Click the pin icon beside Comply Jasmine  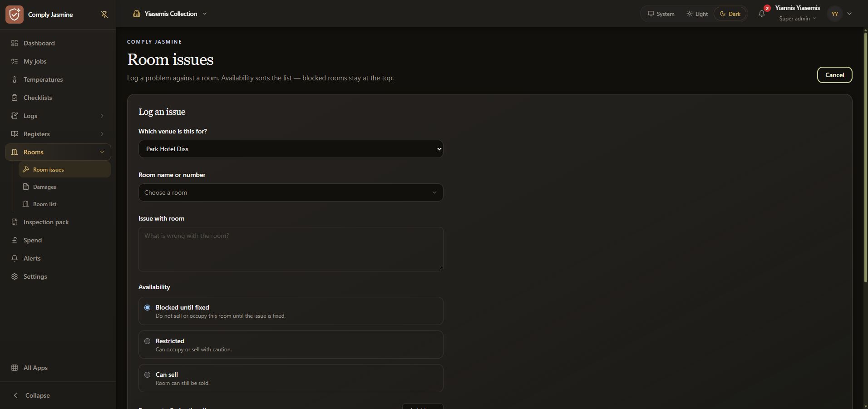pyautogui.click(x=104, y=15)
